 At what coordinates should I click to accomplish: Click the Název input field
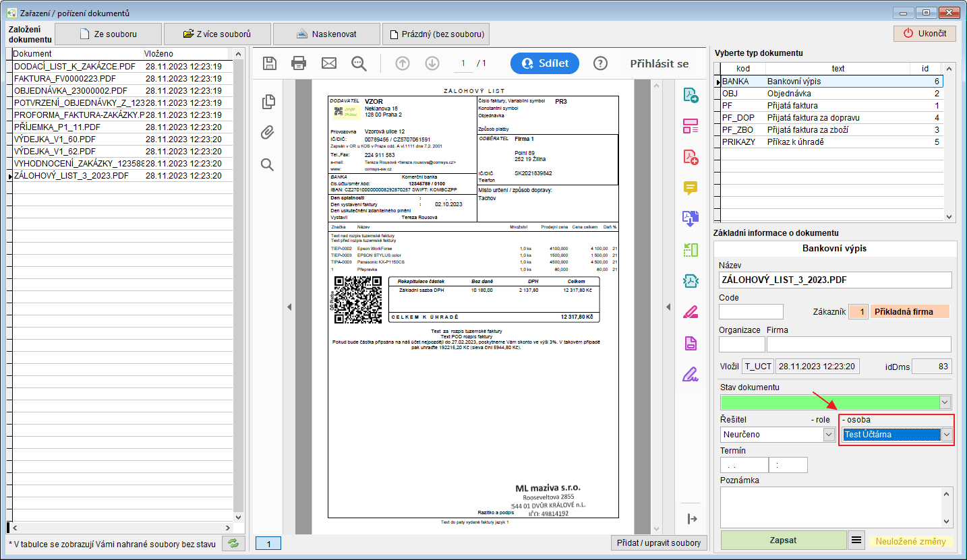835,280
